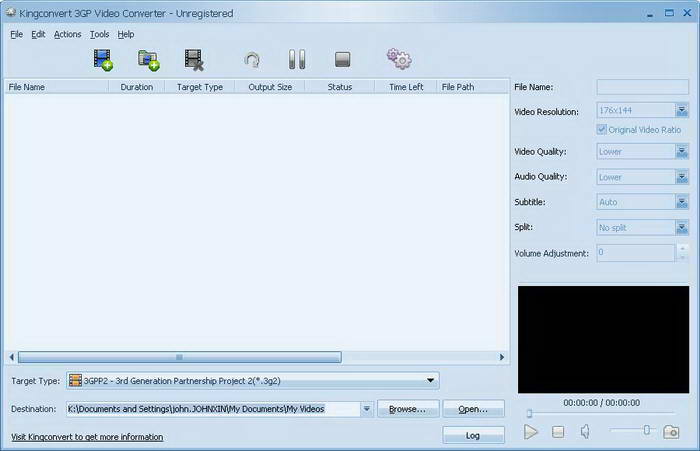This screenshot has width=700, height=451.
Task: Open settings with the gears icon
Action: click(399, 59)
